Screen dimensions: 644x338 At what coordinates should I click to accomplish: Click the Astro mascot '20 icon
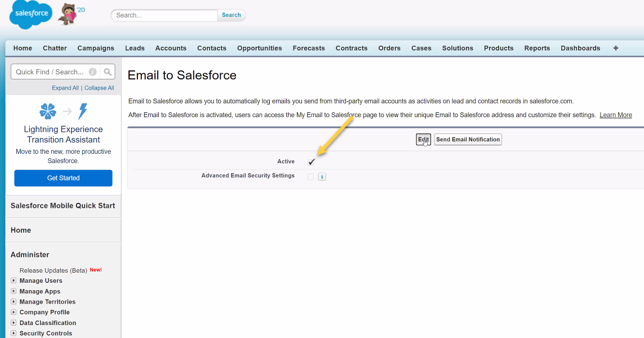pyautogui.click(x=70, y=14)
